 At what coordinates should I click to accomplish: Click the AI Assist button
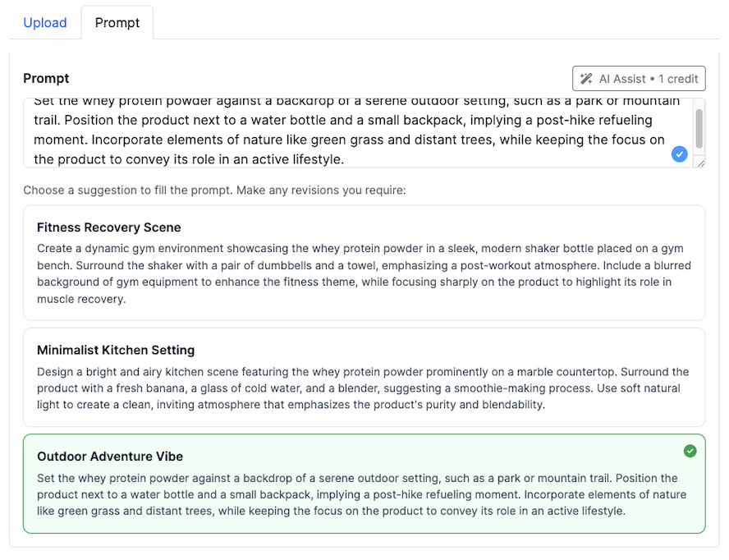pos(639,79)
